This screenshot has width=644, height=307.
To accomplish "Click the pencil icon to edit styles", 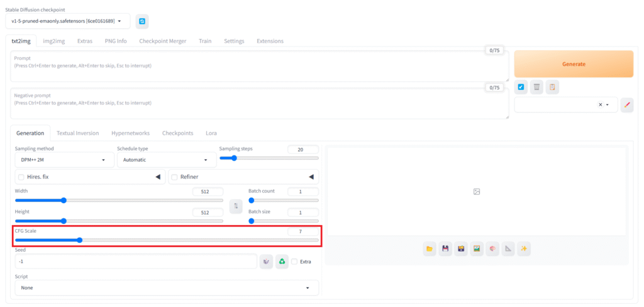I will coord(626,105).
